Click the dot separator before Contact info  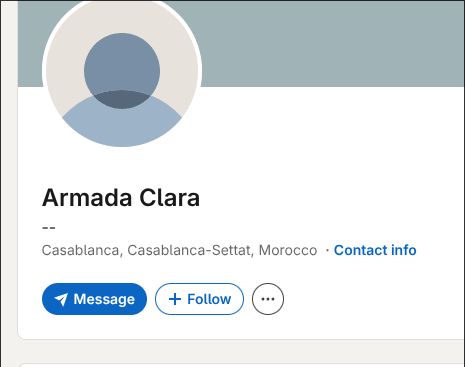327,250
